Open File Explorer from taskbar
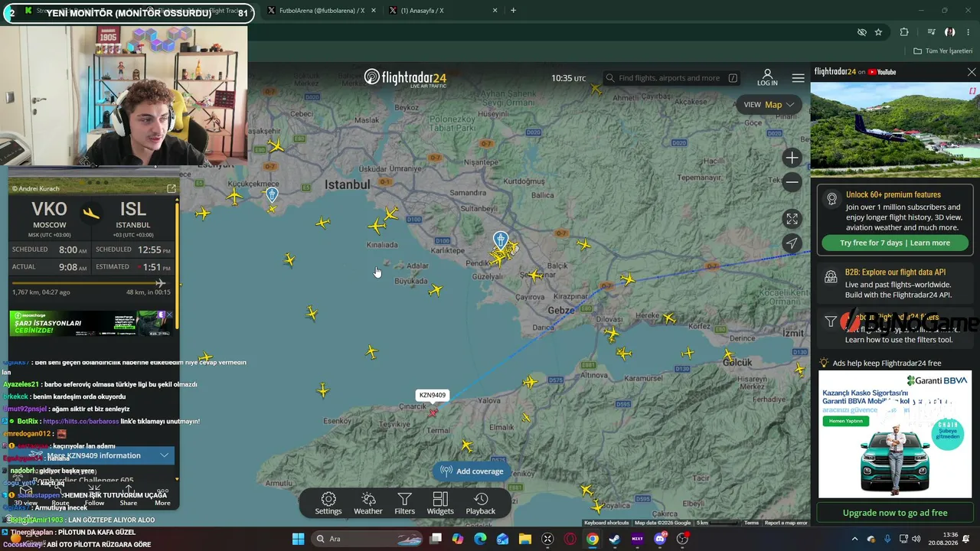 click(x=525, y=539)
